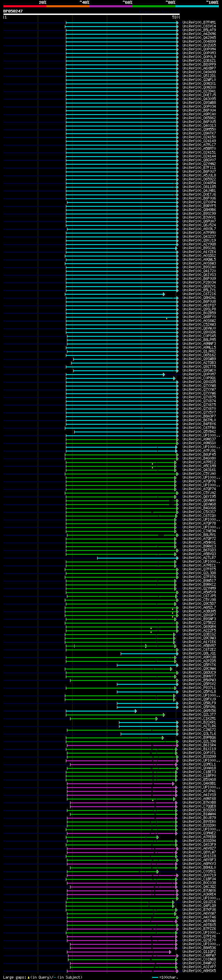Select hit label UniRef100_A7PLC7
222x980 pixels.
coord(199,145)
